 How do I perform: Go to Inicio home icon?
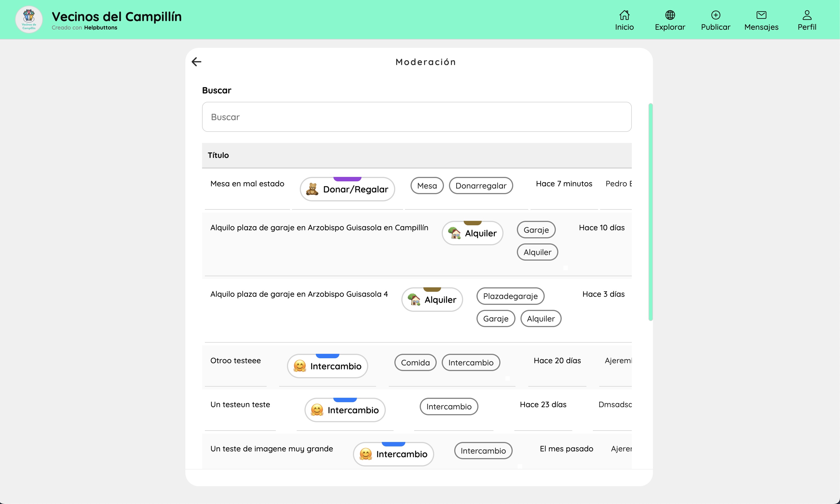[x=624, y=15]
